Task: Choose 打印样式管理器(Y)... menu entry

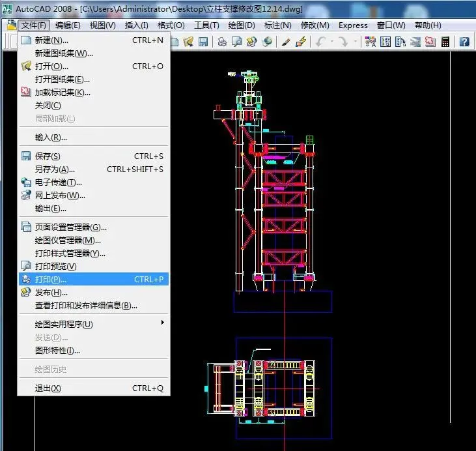Action: [94, 253]
